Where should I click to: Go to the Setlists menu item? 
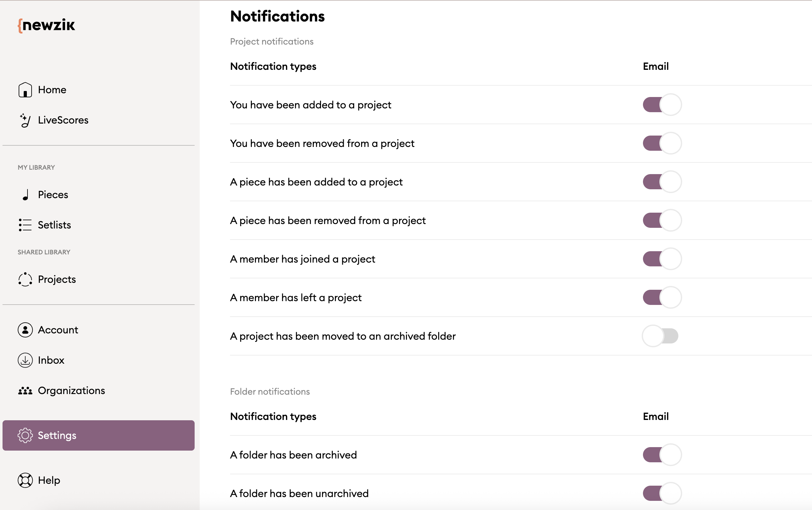pos(54,225)
